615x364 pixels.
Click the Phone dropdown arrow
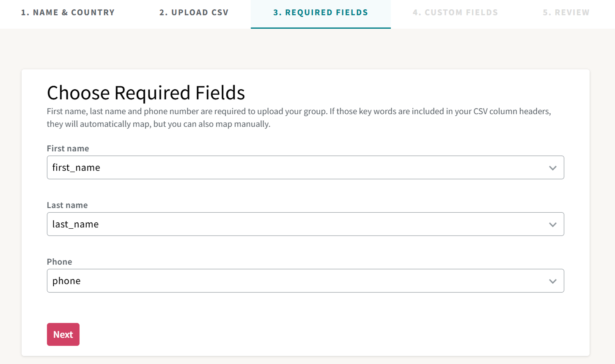pos(552,281)
